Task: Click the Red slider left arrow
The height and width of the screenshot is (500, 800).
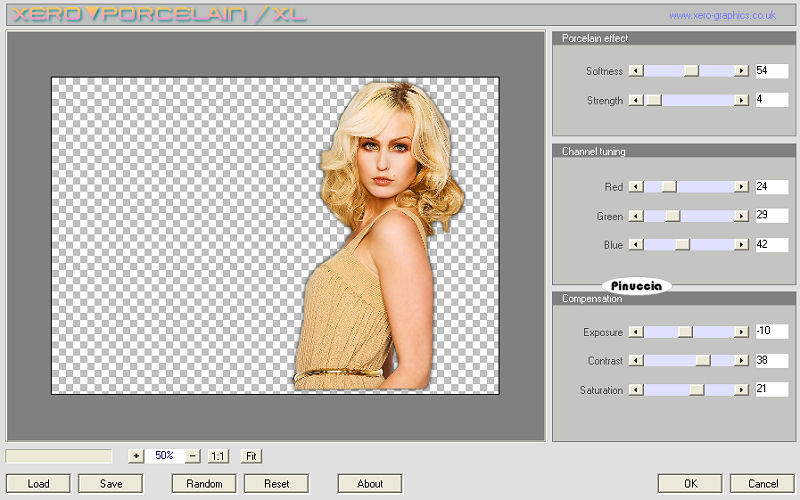Action: (x=635, y=187)
